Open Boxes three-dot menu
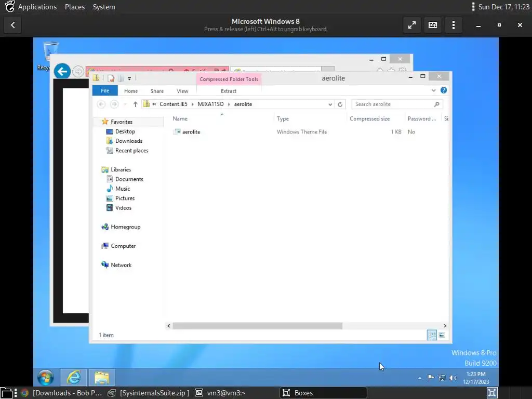 [x=454, y=25]
